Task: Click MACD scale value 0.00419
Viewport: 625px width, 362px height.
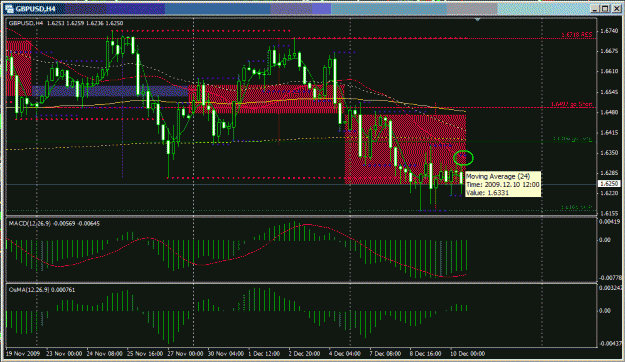Action: (610, 222)
